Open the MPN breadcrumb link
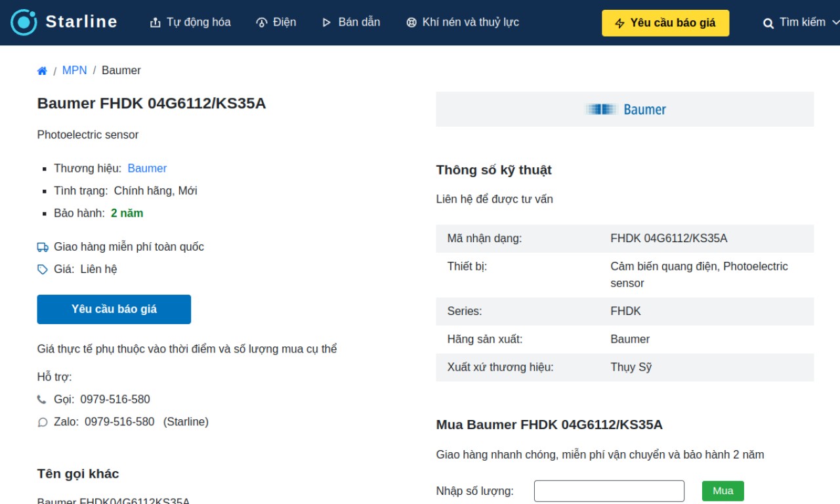This screenshot has height=504, width=840. (x=74, y=70)
